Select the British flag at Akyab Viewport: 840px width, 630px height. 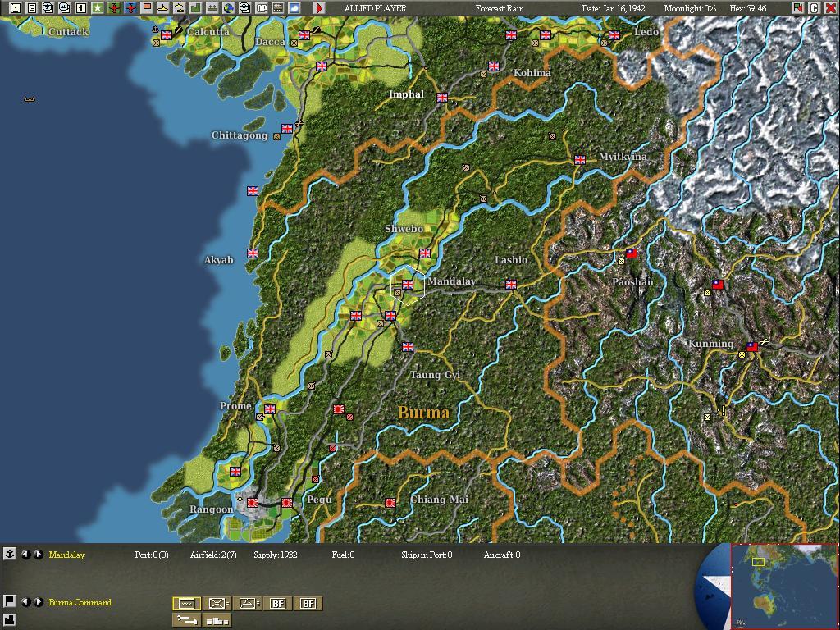coord(253,253)
